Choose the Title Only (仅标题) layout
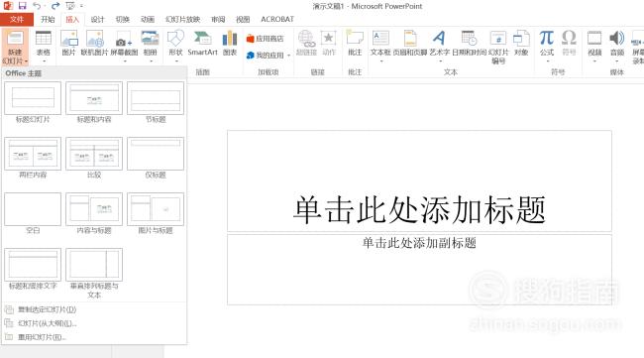The height and width of the screenshot is (358, 644). pos(156,159)
